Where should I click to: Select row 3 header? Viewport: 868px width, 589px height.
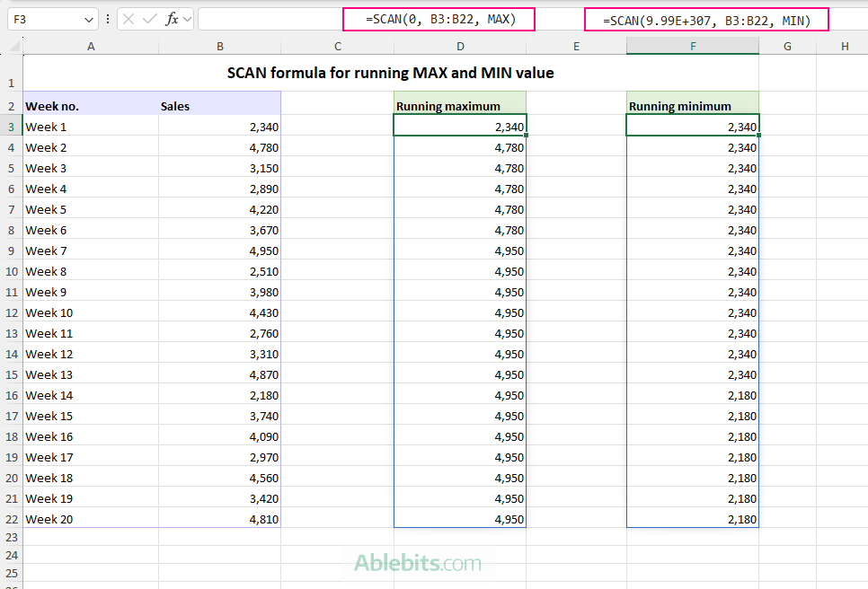11,127
